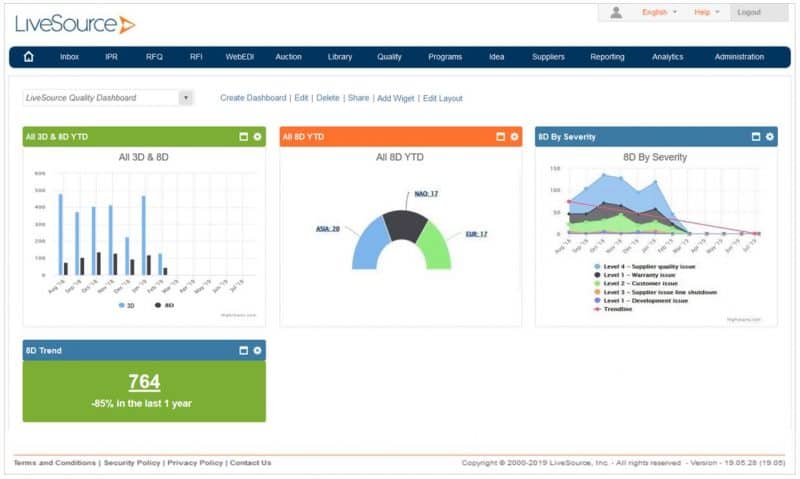800x479 pixels.
Task: Open the 764 value in 8D Trend
Action: pos(144,382)
